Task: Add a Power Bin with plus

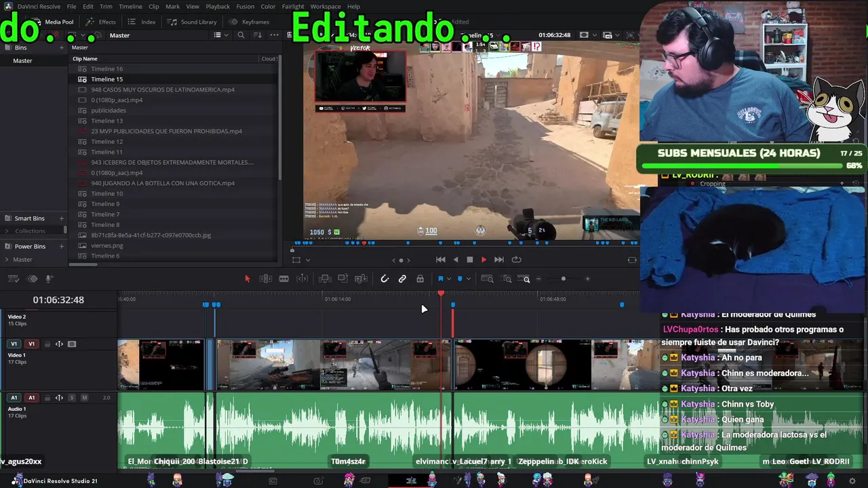Action: [x=62, y=246]
